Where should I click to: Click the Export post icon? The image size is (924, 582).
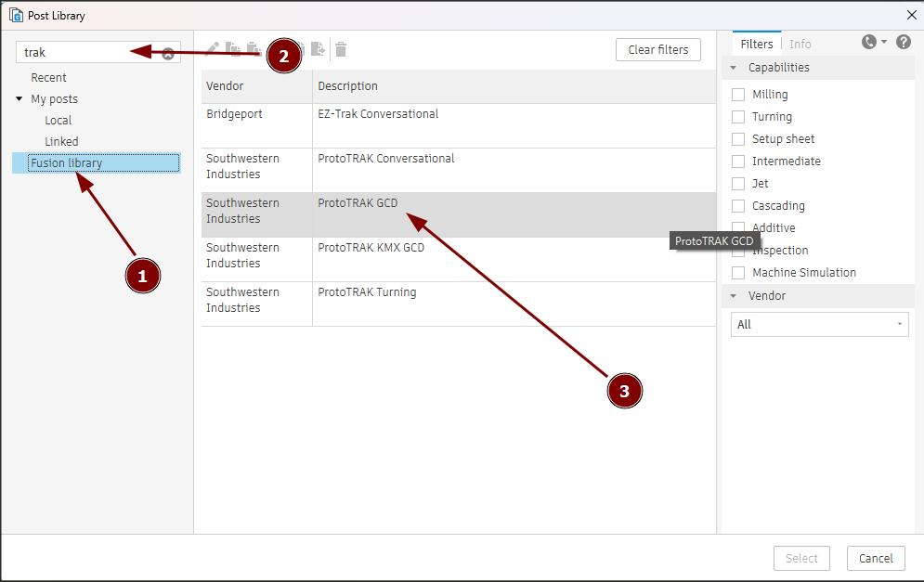point(319,49)
